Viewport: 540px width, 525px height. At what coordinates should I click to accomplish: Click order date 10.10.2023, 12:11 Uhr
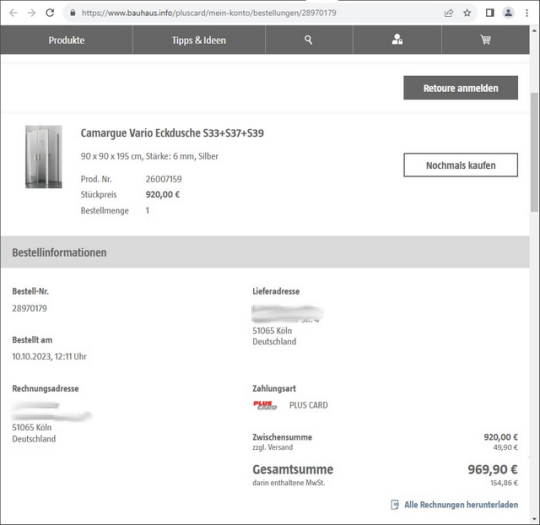[x=49, y=356]
